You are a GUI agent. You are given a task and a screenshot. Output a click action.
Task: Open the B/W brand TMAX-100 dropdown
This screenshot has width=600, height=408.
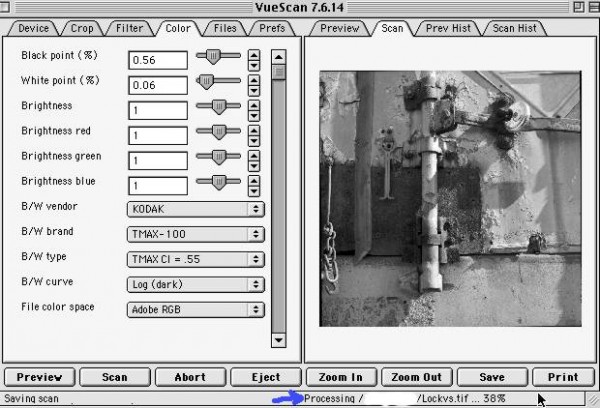tap(196, 234)
